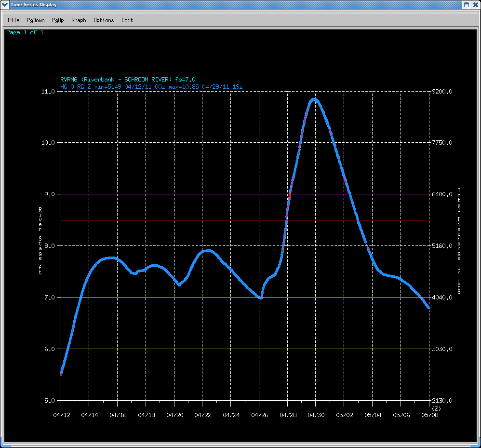This screenshot has width=481, height=448.
Task: Open the window menu icon in title bar
Action: pyautogui.click(x=5, y=5)
